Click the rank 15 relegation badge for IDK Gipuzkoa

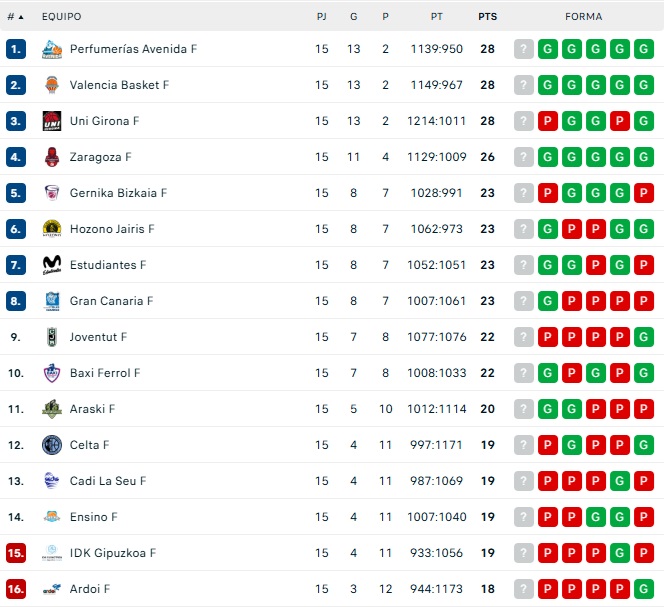(x=15, y=553)
